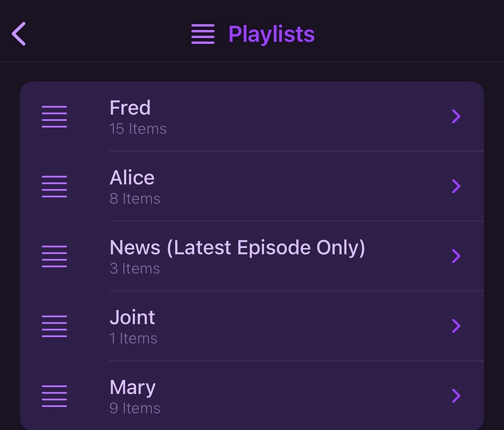Click the 15 Items label under Fred
This screenshot has width=504, height=430.
pos(138,129)
